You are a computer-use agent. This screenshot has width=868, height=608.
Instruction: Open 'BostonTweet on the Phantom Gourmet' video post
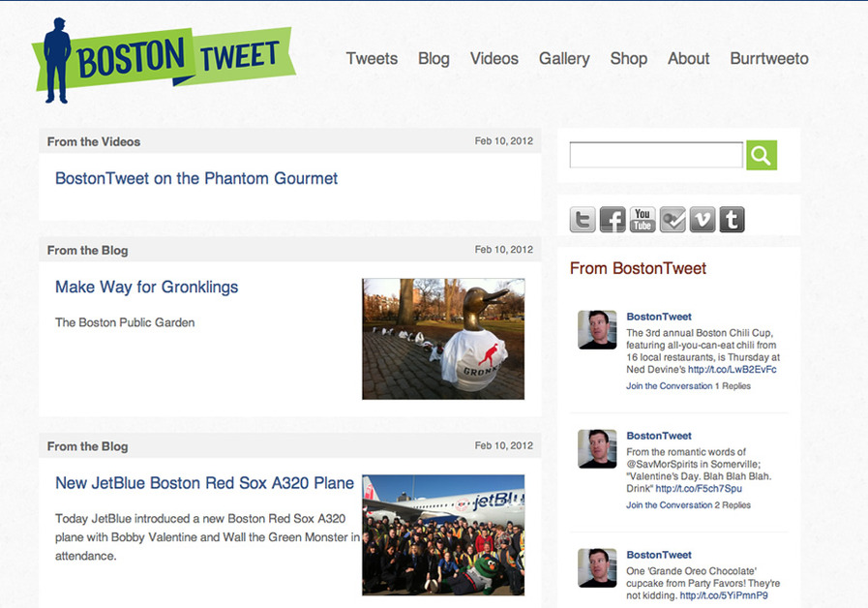click(195, 178)
